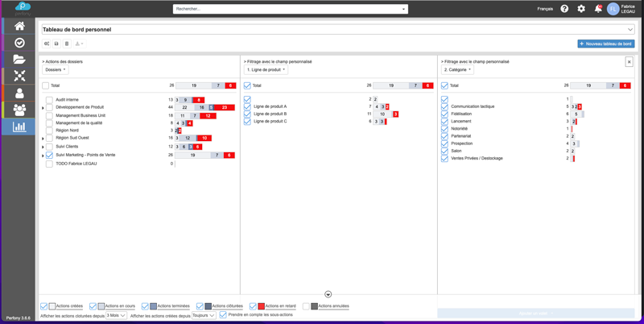644x324 pixels.
Task: Click the Français language link
Action: click(545, 9)
